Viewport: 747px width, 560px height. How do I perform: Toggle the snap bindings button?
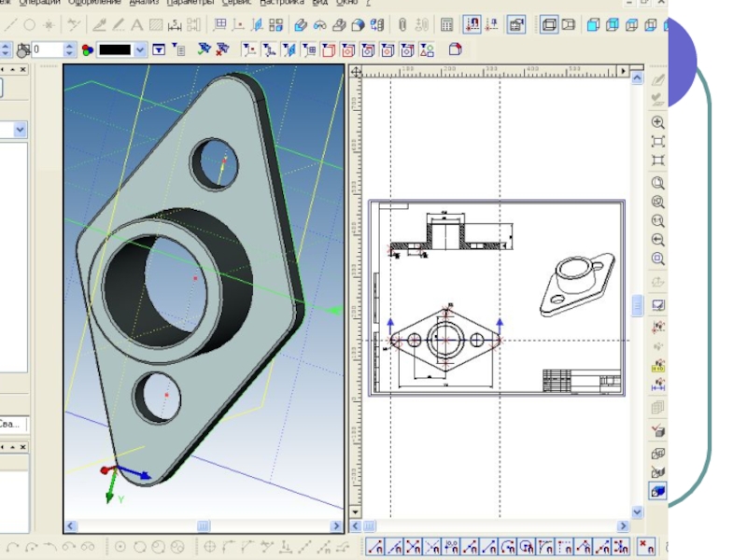(472, 25)
